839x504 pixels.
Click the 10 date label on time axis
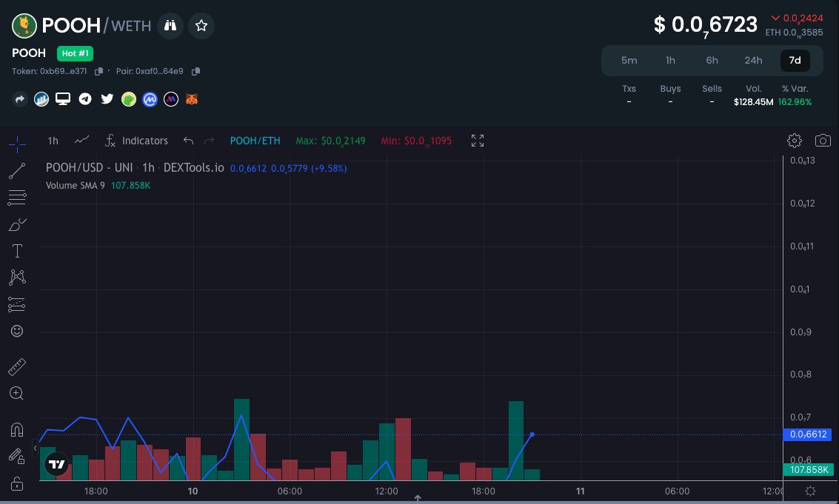[x=193, y=491]
